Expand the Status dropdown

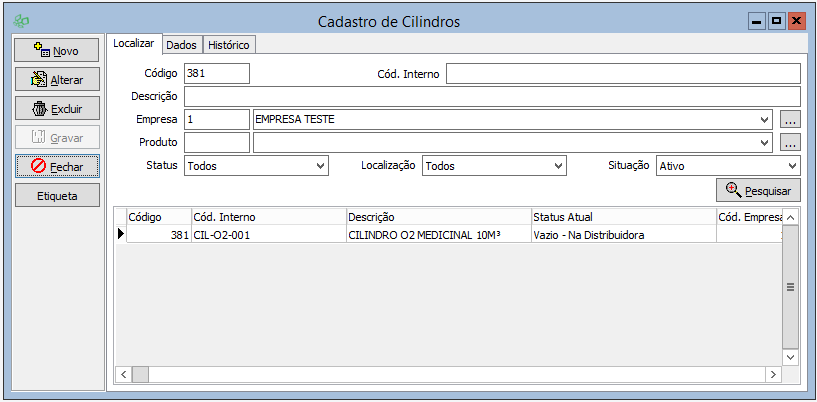(x=320, y=166)
